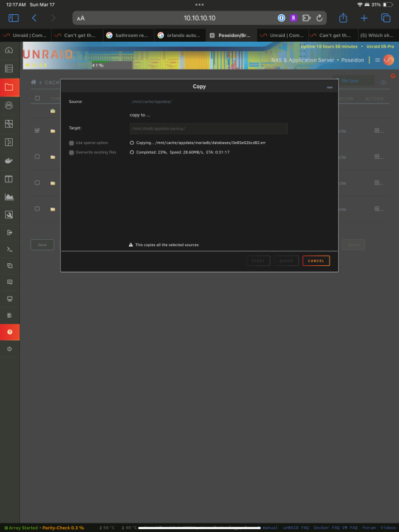Open the Forum footer link
The image size is (399, 532).
[369, 528]
